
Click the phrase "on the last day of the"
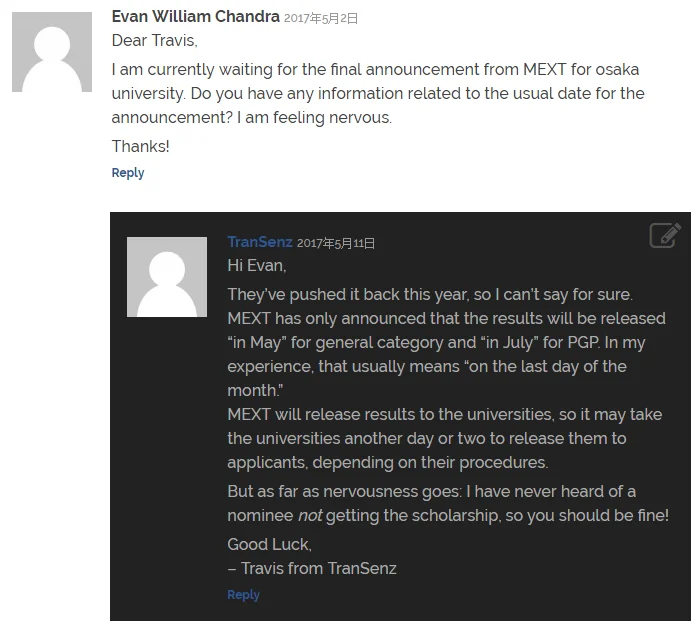pos(547,367)
